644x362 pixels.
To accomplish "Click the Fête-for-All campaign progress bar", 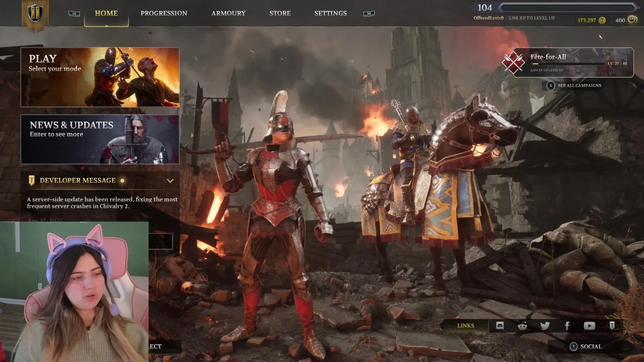I will click(569, 64).
